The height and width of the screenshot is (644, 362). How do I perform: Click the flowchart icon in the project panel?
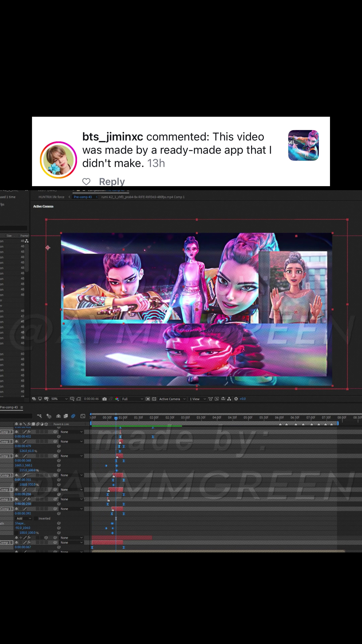26,241
